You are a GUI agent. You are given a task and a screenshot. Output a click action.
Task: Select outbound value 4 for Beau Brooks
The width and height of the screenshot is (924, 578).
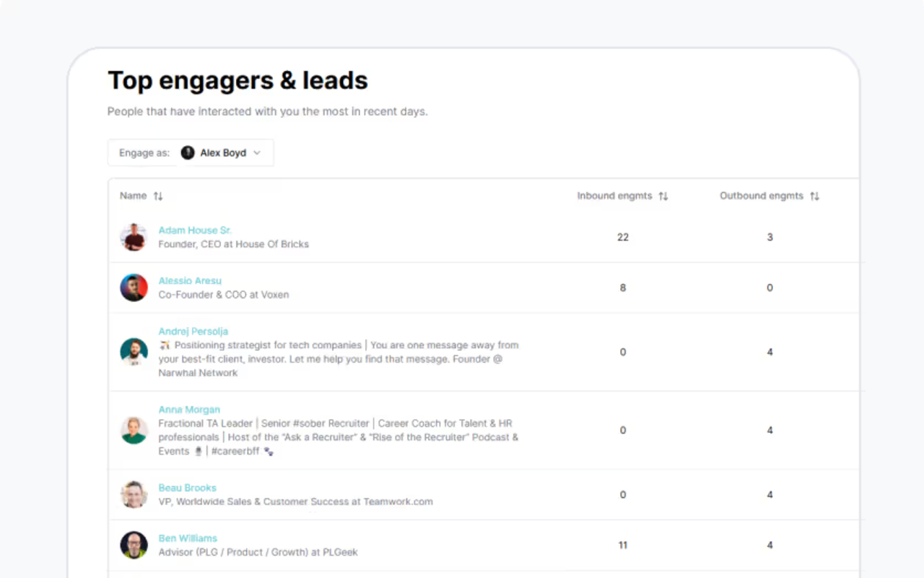pos(770,494)
